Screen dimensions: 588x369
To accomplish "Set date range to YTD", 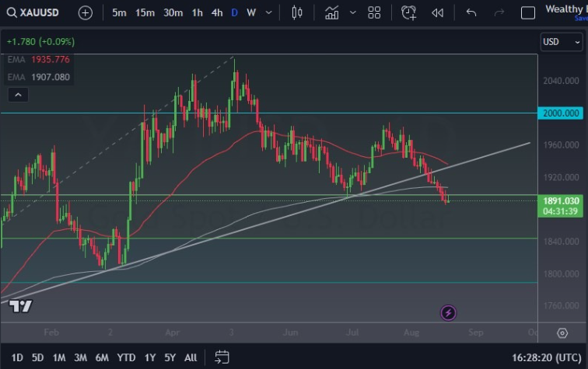I will (126, 357).
